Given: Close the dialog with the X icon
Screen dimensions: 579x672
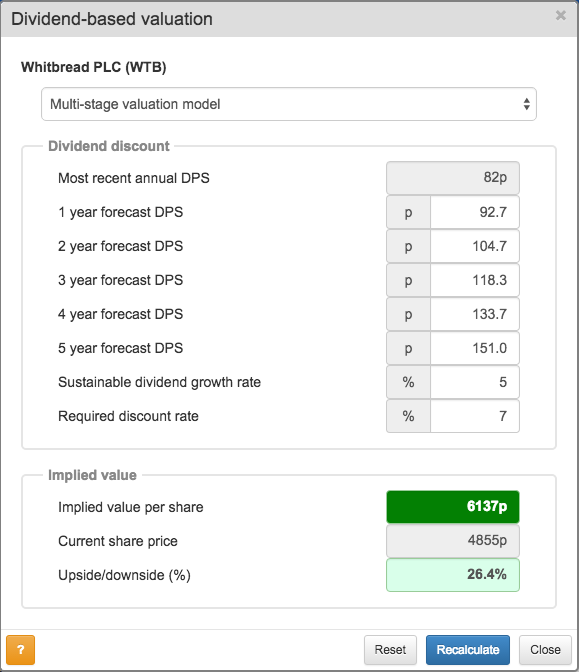Looking at the screenshot, I should (x=561, y=15).
